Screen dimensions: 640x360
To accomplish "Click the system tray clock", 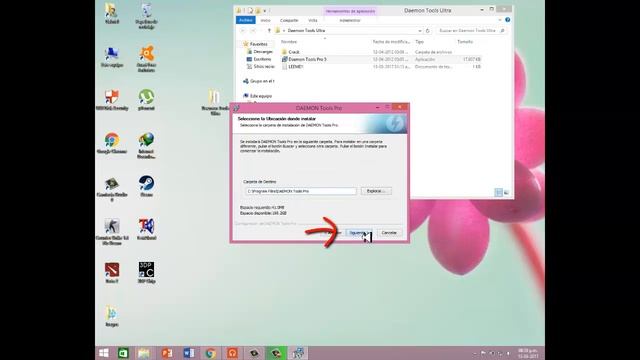I will pyautogui.click(x=527, y=353).
